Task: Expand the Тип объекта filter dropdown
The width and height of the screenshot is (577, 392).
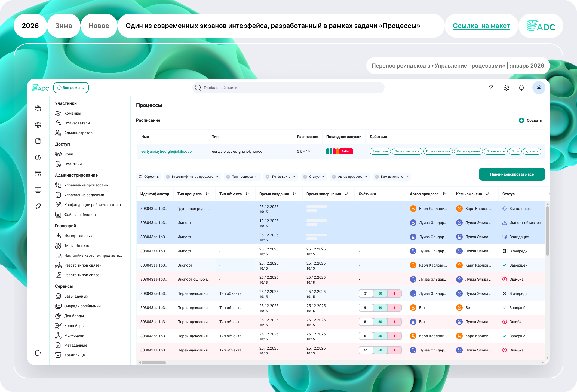Action: (294, 177)
